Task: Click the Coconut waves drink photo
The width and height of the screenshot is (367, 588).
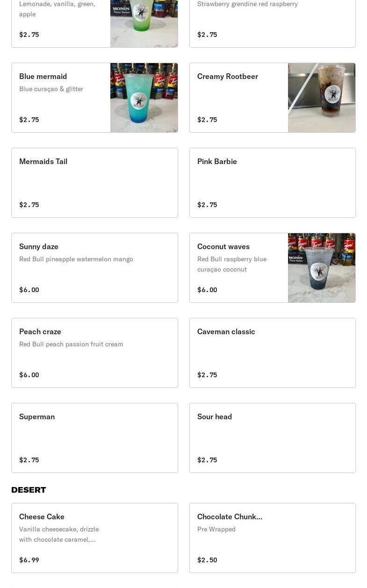Action: (x=321, y=268)
